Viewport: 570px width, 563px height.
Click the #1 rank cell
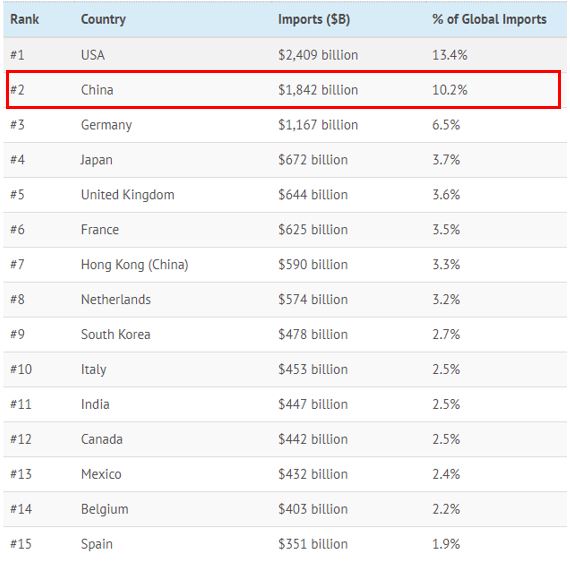(17, 55)
